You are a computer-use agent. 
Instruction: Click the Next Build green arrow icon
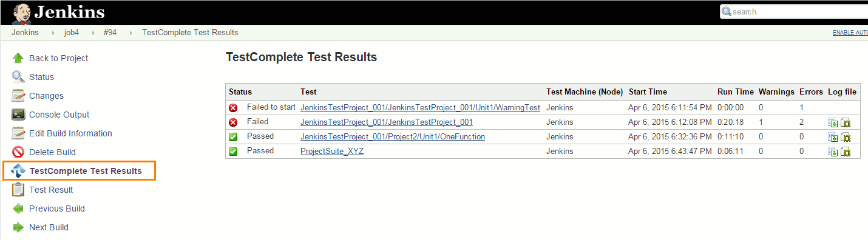[18, 227]
